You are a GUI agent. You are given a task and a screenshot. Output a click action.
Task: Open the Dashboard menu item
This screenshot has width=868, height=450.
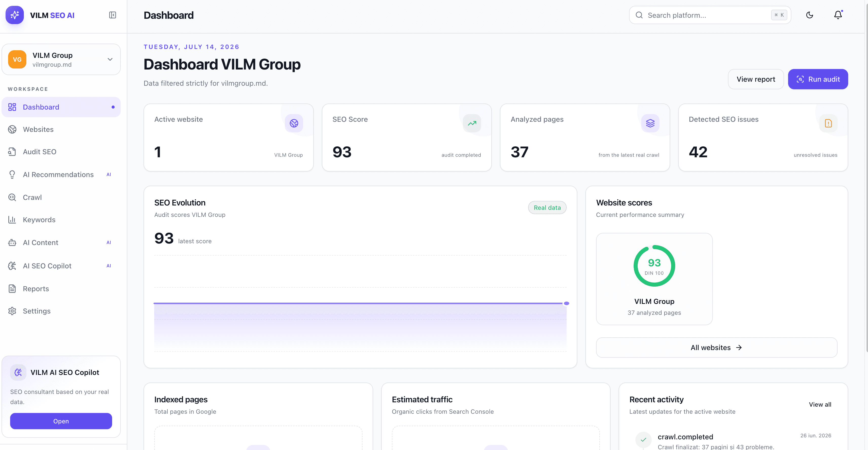click(61, 107)
